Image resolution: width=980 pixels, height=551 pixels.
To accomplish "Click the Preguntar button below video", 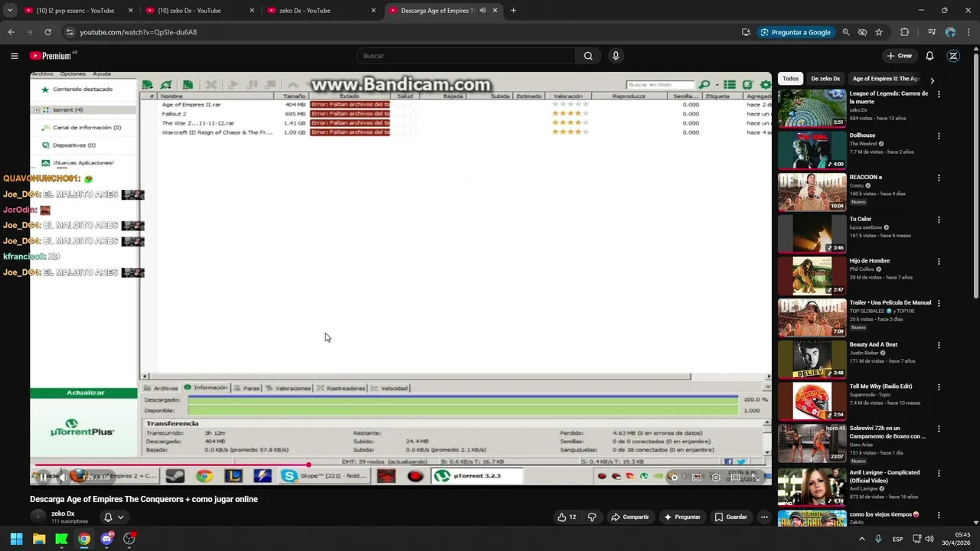I will pyautogui.click(x=682, y=517).
